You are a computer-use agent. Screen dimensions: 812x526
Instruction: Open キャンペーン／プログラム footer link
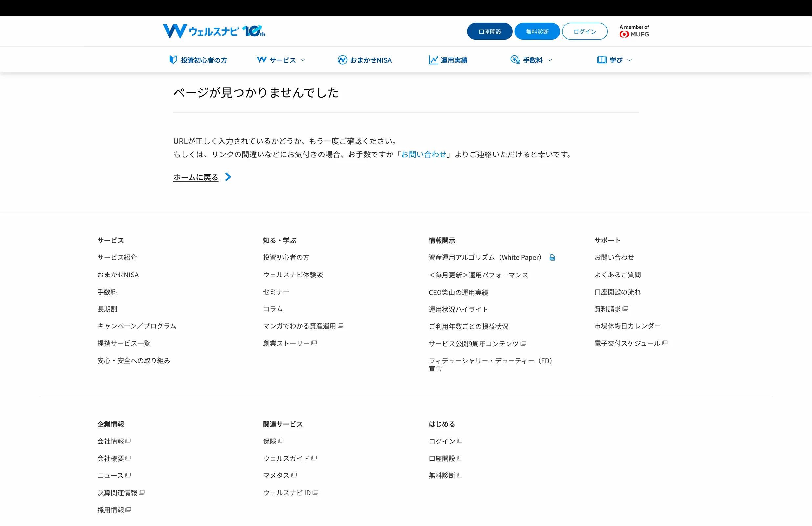point(137,326)
